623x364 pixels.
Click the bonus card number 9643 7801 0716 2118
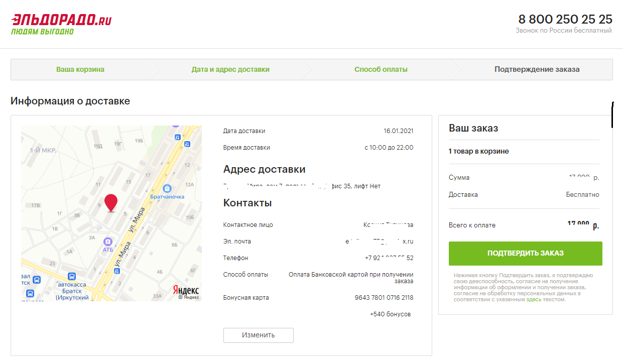pyautogui.click(x=384, y=298)
